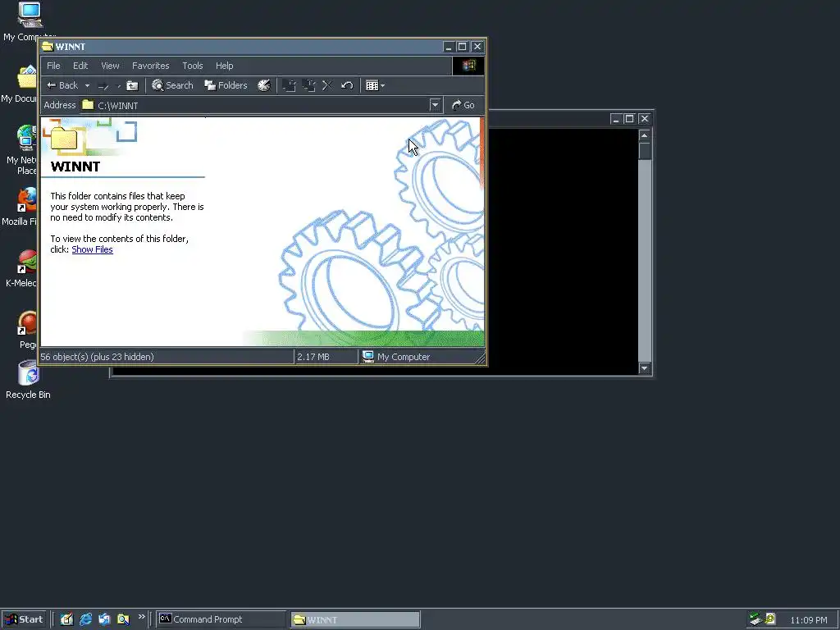Image resolution: width=840 pixels, height=630 pixels.
Task: Click the Command Prompt window scroll down arrow
Action: 645,368
